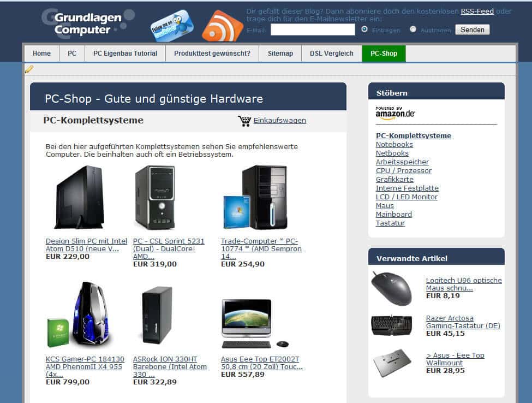The image size is (532, 403).
Task: Open the Grafikkarte category link
Action: pyautogui.click(x=394, y=179)
